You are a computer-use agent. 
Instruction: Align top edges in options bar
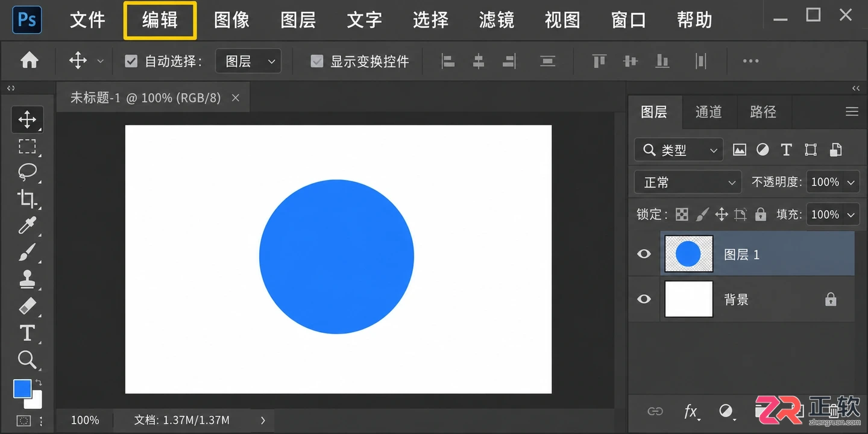click(599, 61)
